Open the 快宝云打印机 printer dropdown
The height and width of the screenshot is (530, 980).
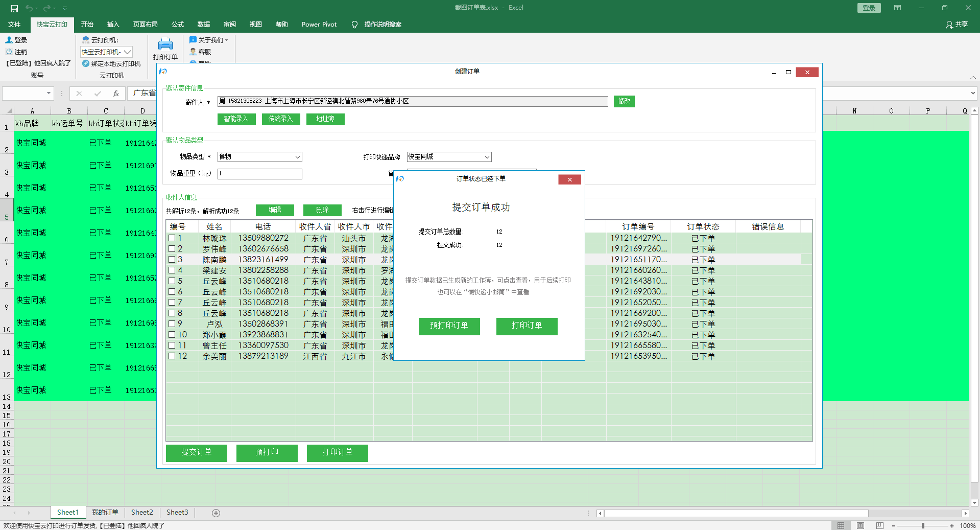click(128, 52)
